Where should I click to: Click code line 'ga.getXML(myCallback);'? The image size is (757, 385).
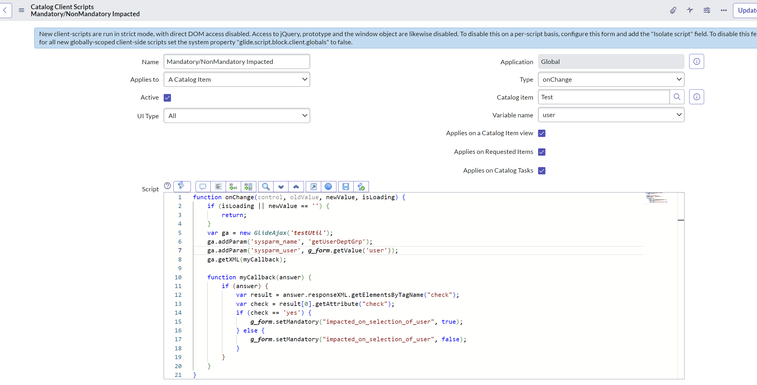247,259
